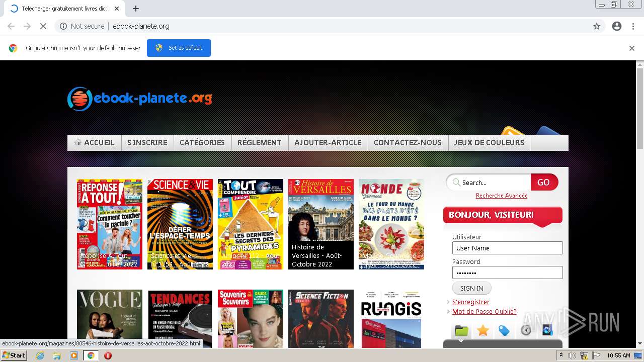The width and height of the screenshot is (644, 362).
Task: Close the ebook-planete tab
Action: (x=117, y=9)
